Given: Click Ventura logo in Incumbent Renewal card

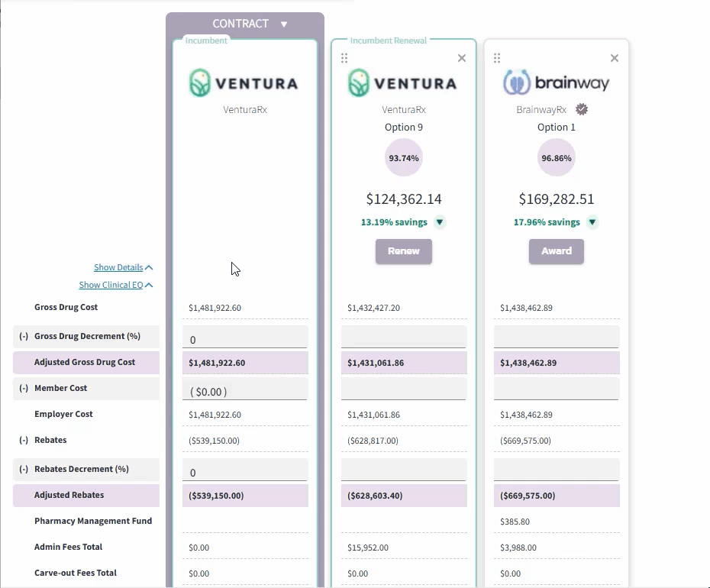Looking at the screenshot, I should [x=402, y=83].
